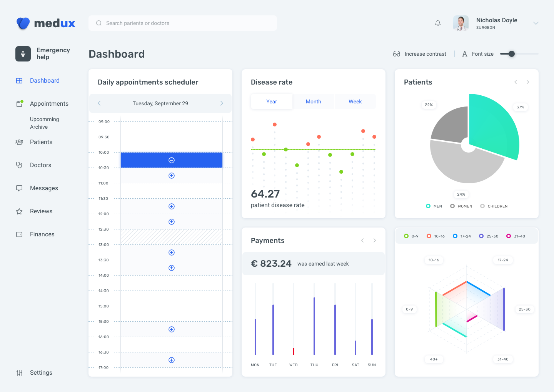This screenshot has height=392, width=554.
Task: Go to next day in scheduler
Action: [222, 103]
